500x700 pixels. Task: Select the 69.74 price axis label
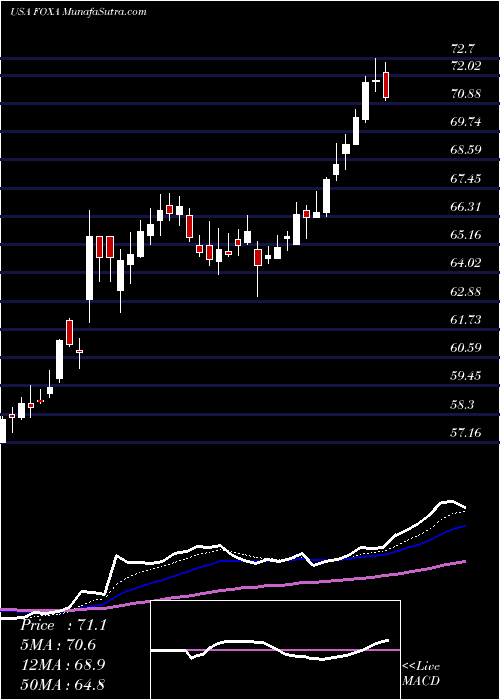pyautogui.click(x=466, y=122)
